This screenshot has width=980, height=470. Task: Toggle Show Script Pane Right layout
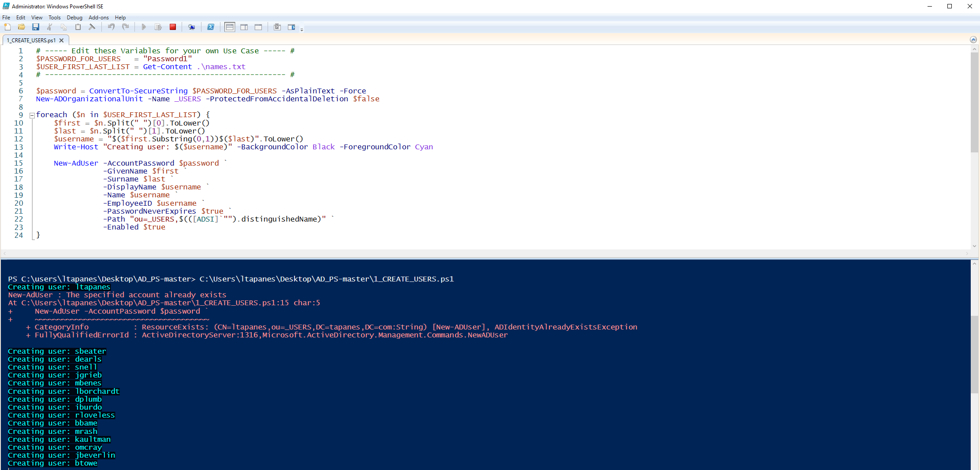pos(244,27)
